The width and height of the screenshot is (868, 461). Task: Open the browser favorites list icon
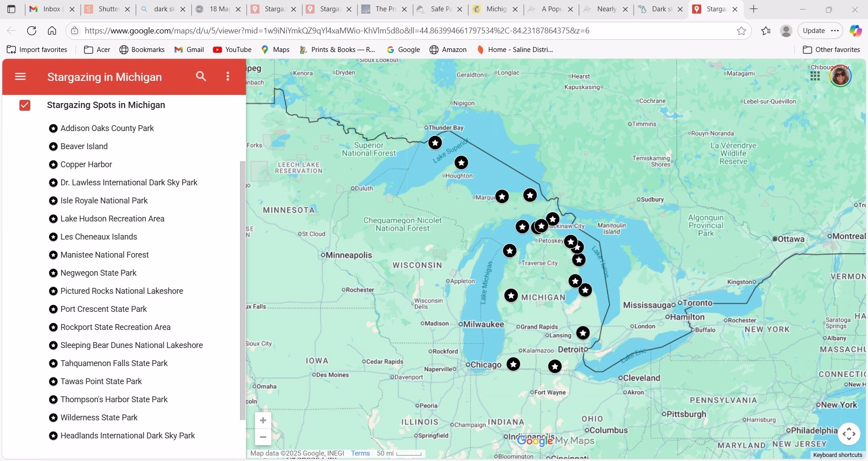coord(766,31)
